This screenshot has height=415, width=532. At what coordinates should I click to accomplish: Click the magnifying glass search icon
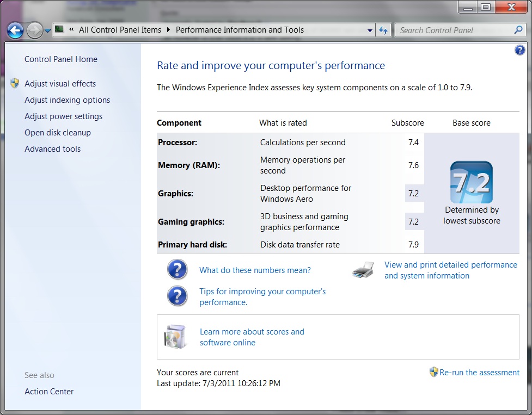click(x=518, y=30)
